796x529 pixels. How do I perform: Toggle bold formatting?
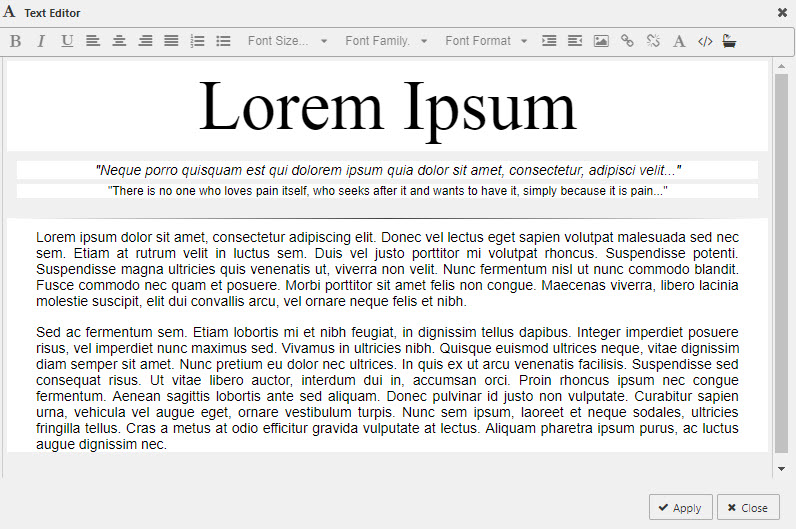pyautogui.click(x=15, y=41)
